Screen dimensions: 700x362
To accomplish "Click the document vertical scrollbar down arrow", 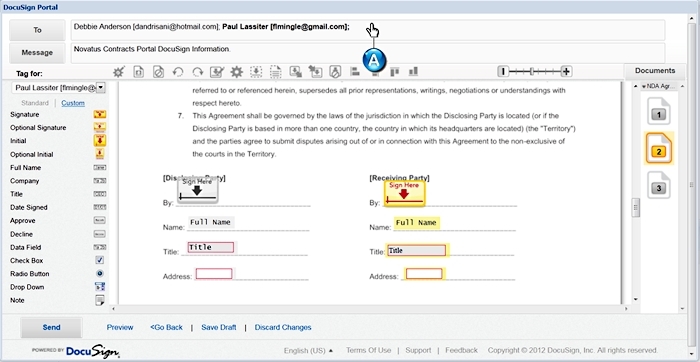I will coord(636,300).
